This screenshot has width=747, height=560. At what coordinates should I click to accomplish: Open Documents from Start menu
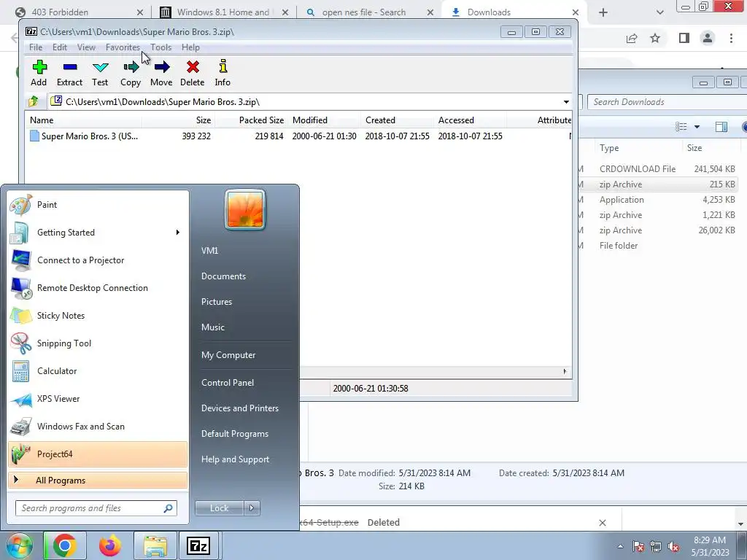[x=223, y=276]
